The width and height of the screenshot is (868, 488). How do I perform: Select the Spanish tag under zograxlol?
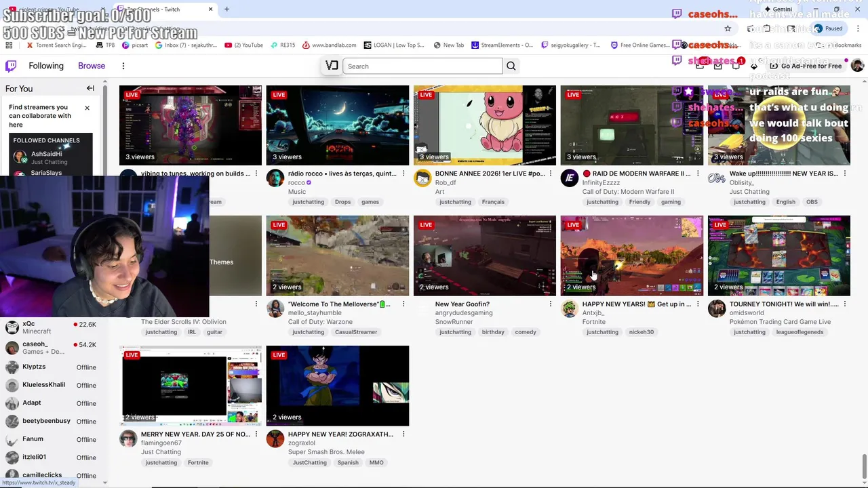point(348,462)
